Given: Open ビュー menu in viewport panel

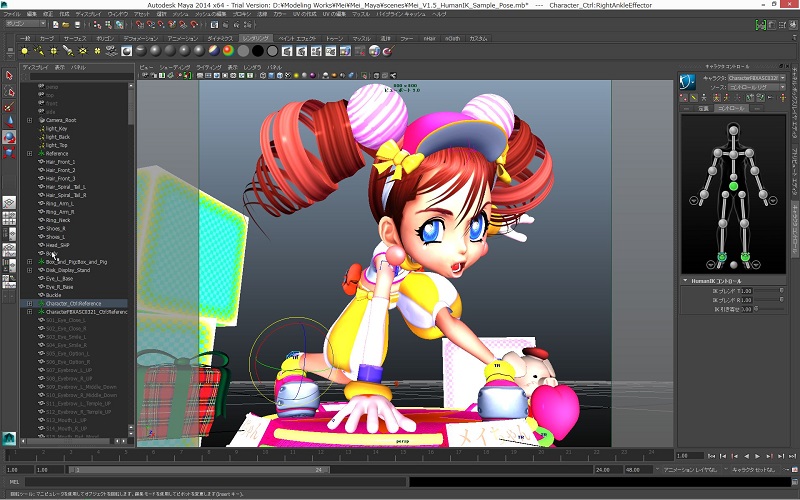Looking at the screenshot, I should click(146, 67).
